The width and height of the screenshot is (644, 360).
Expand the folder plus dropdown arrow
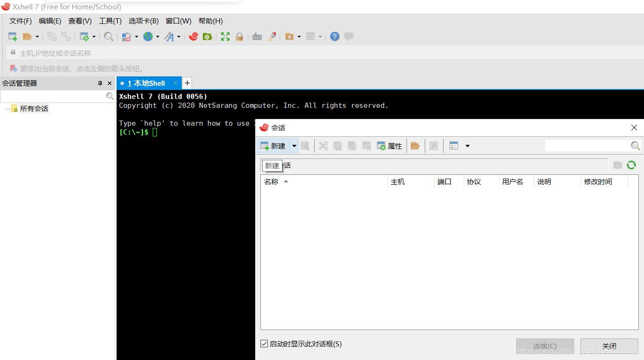click(299, 37)
